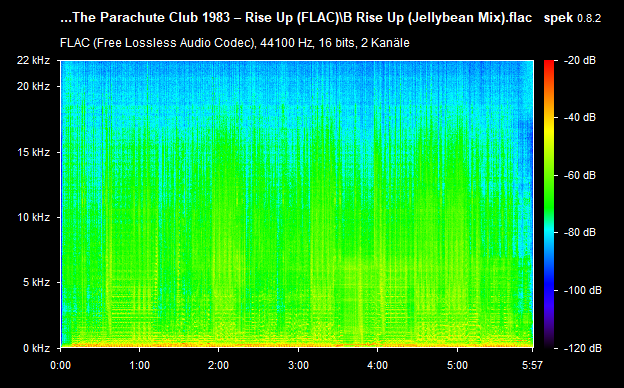The width and height of the screenshot is (624, 388).
Task: Click the '10 kHz' frequency axis label
Action: pos(33,217)
